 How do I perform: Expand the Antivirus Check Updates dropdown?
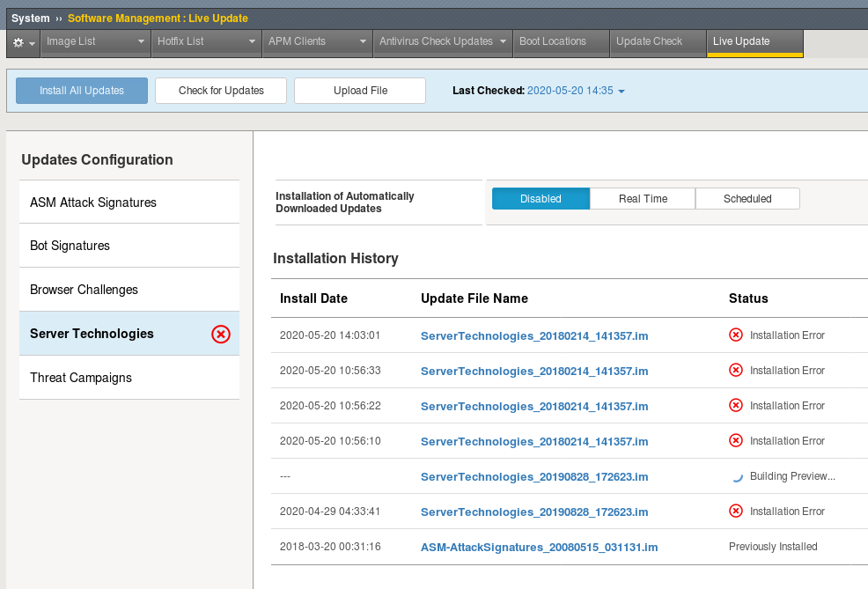coord(442,41)
